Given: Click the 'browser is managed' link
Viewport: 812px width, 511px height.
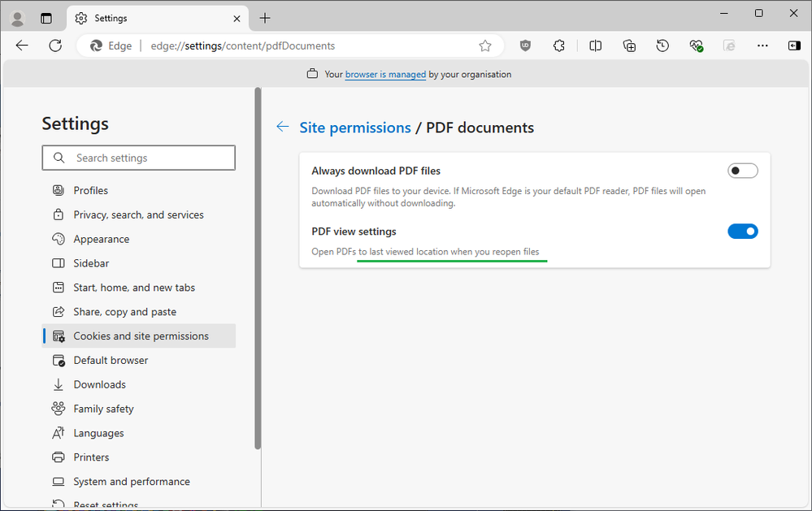Looking at the screenshot, I should [385, 74].
